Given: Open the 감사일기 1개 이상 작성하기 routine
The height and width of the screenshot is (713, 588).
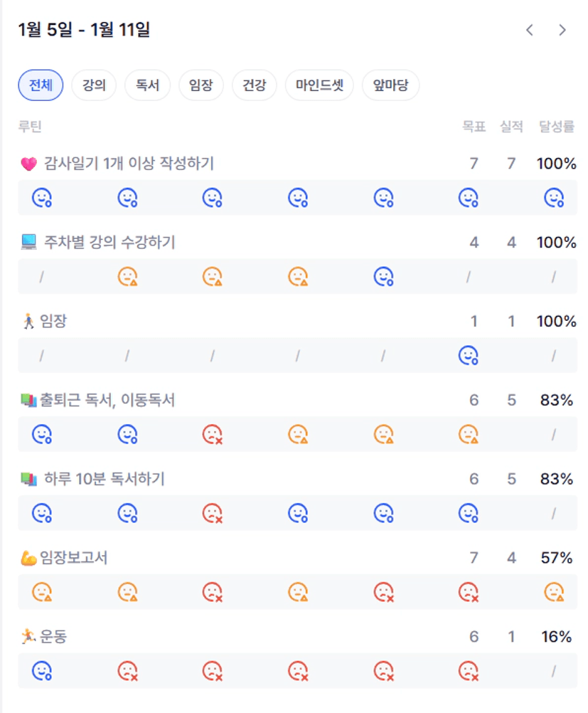Looking at the screenshot, I should (128, 164).
